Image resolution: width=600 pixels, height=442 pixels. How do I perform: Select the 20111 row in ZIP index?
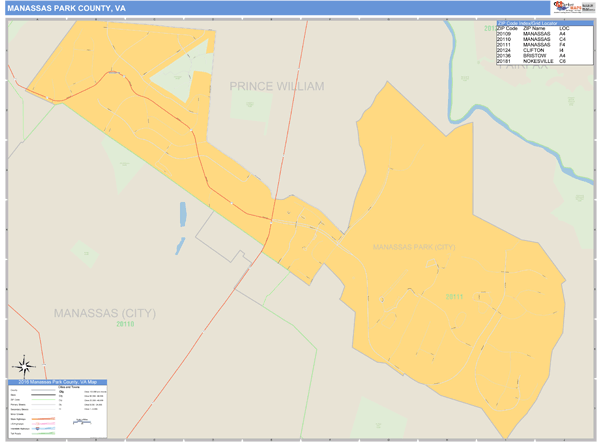pyautogui.click(x=545, y=45)
